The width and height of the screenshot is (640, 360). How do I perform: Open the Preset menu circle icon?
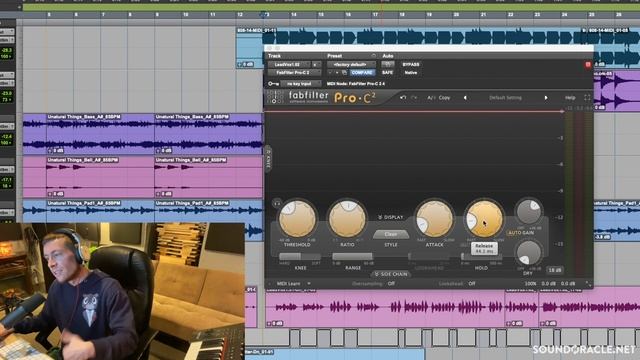(373, 56)
